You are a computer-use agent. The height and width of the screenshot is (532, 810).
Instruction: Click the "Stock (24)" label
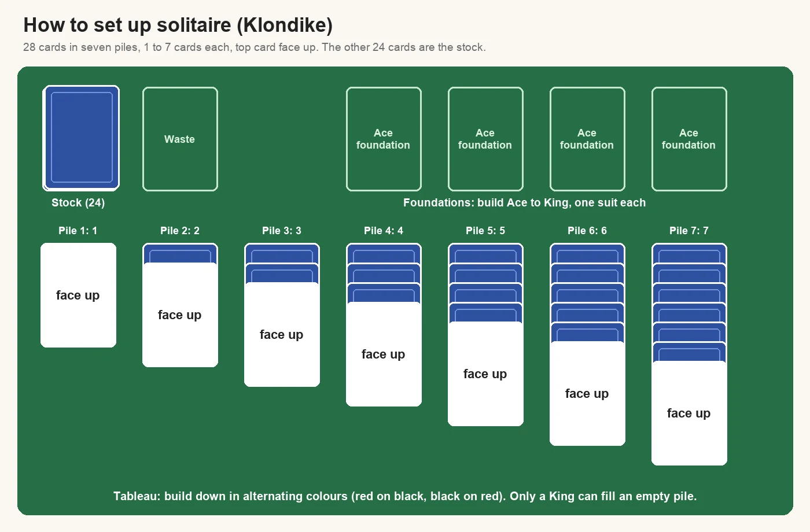(78, 202)
